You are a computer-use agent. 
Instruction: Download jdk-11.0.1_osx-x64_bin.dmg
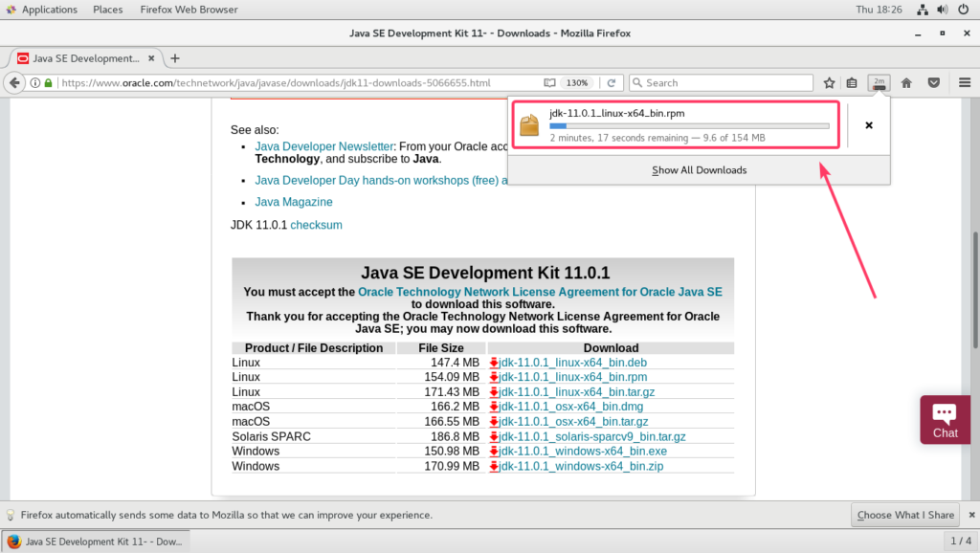pos(570,407)
